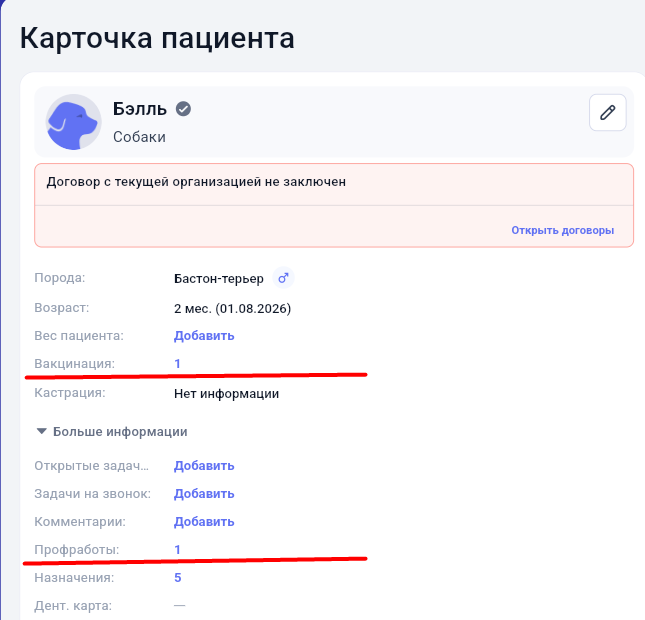Add patient weight via Добавить link
645x620 pixels.
click(204, 336)
